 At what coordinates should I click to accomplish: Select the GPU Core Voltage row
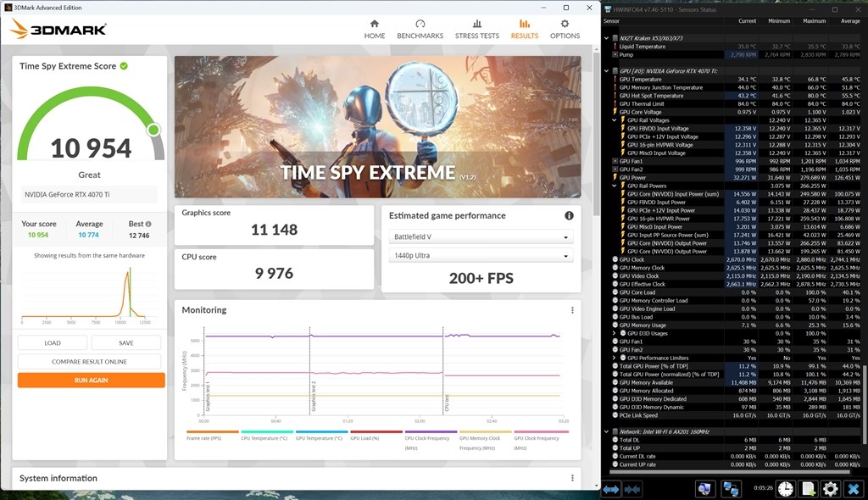coord(732,112)
